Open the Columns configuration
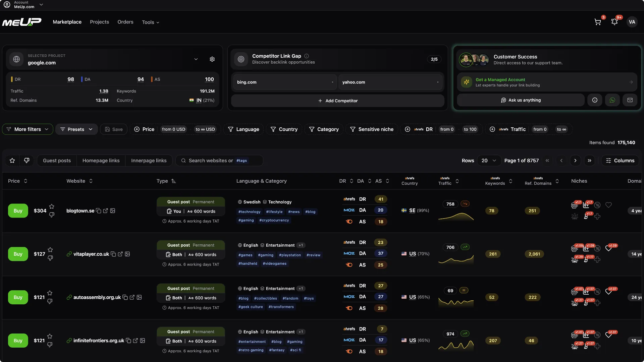This screenshot has height=362, width=644. click(x=620, y=161)
